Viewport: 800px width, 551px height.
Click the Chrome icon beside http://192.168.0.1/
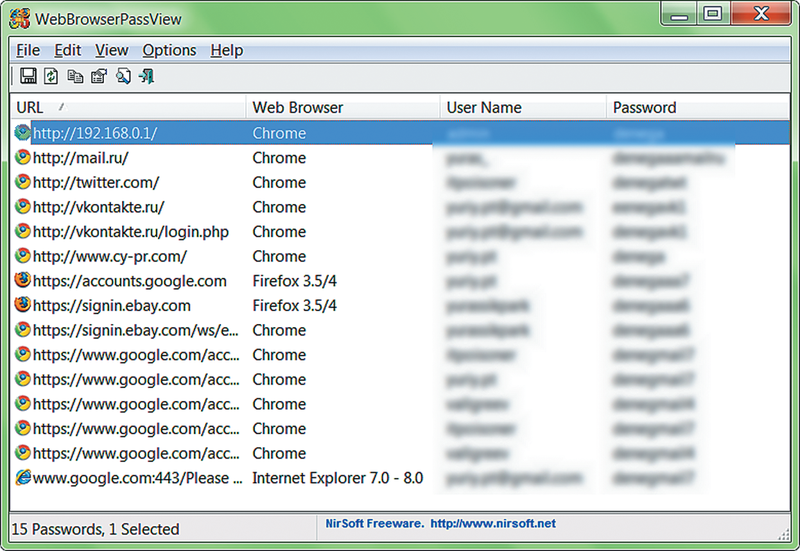click(22, 133)
